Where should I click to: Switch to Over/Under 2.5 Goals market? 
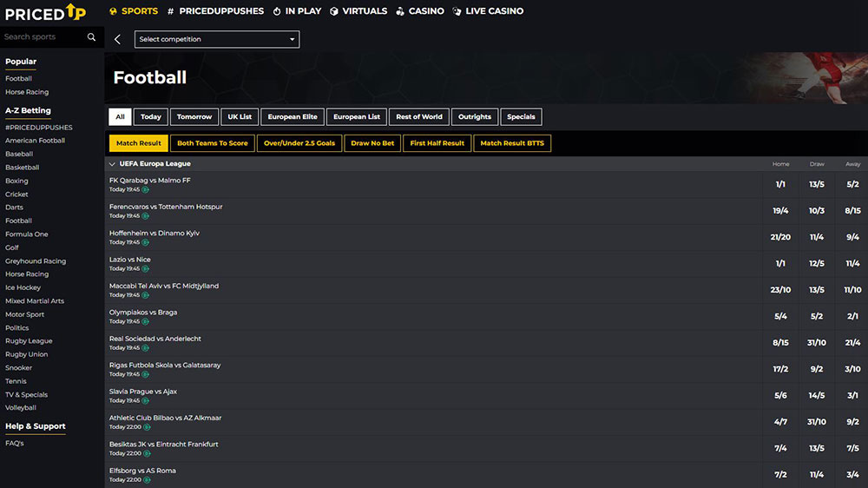point(299,143)
